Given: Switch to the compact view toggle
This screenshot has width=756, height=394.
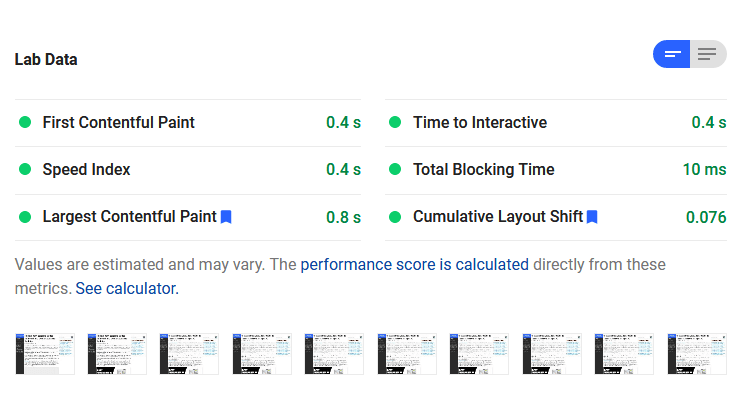Looking at the screenshot, I should pos(672,54).
